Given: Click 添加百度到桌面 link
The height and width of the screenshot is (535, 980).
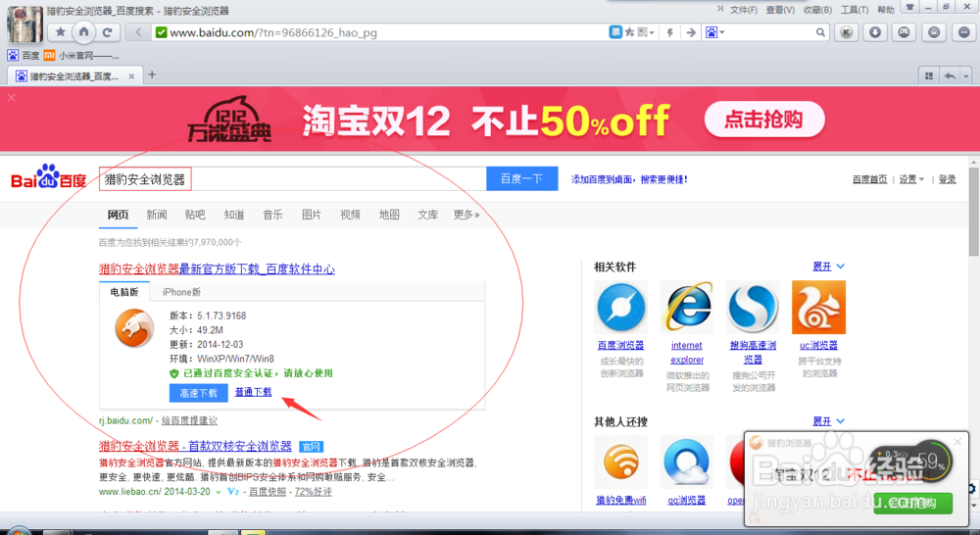Looking at the screenshot, I should pyautogui.click(x=629, y=179).
